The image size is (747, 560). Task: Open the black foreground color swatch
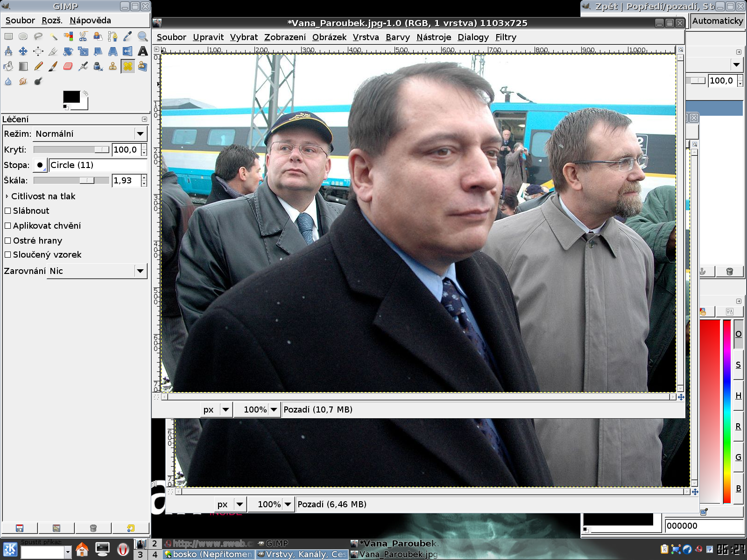click(x=71, y=97)
